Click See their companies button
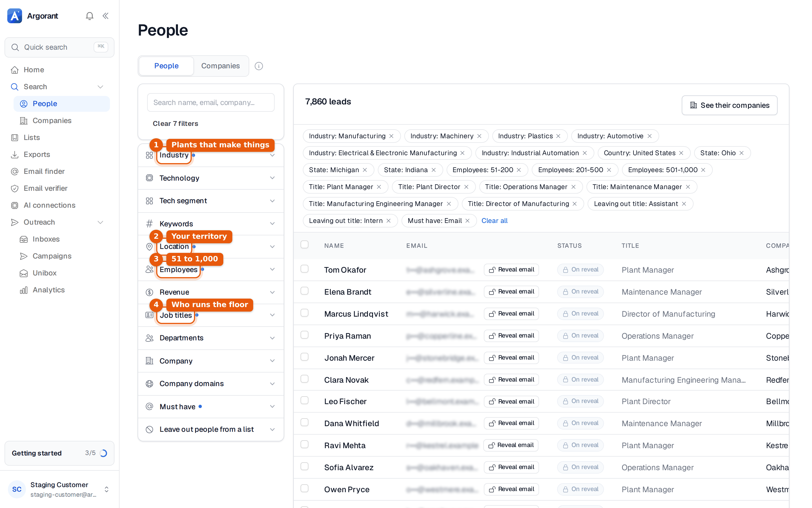This screenshot has height=508, width=812. coord(729,105)
